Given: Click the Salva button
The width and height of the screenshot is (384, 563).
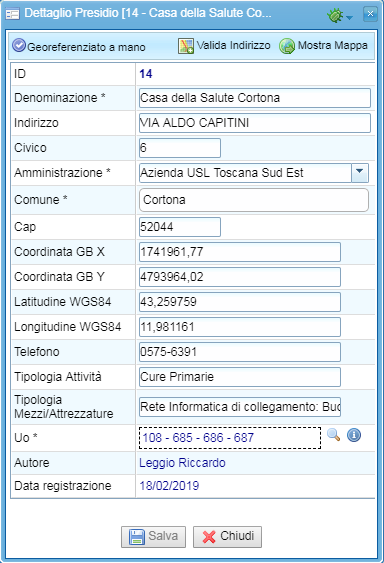Looking at the screenshot, I should click(x=153, y=537).
